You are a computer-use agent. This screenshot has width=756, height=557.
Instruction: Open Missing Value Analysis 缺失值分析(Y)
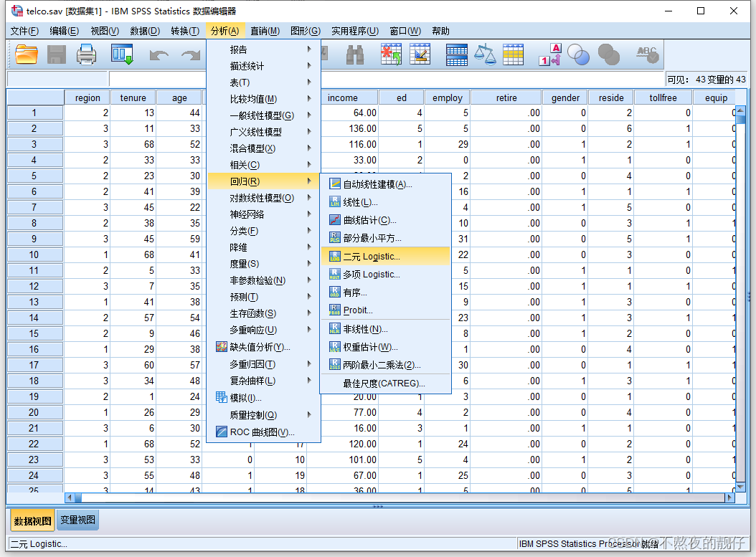coord(263,347)
